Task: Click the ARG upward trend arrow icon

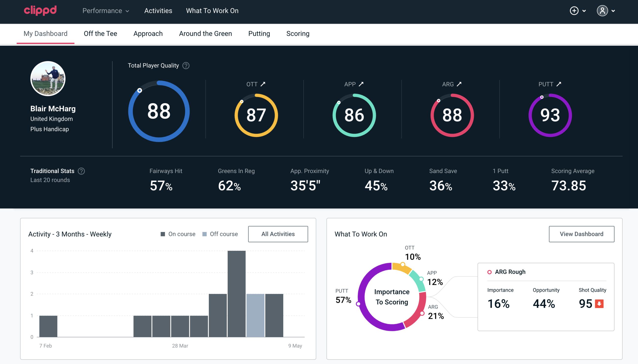Action: (459, 84)
